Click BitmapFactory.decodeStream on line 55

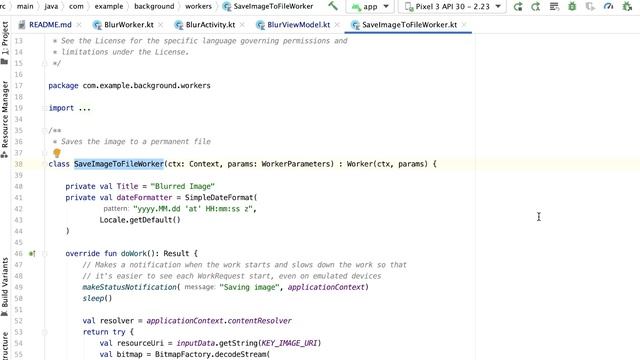(x=211, y=354)
